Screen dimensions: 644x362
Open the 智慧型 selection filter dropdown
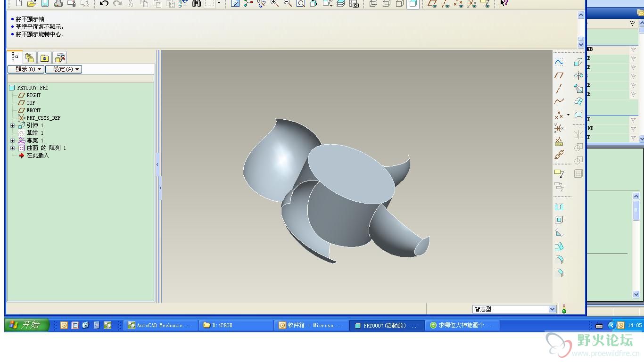point(553,309)
